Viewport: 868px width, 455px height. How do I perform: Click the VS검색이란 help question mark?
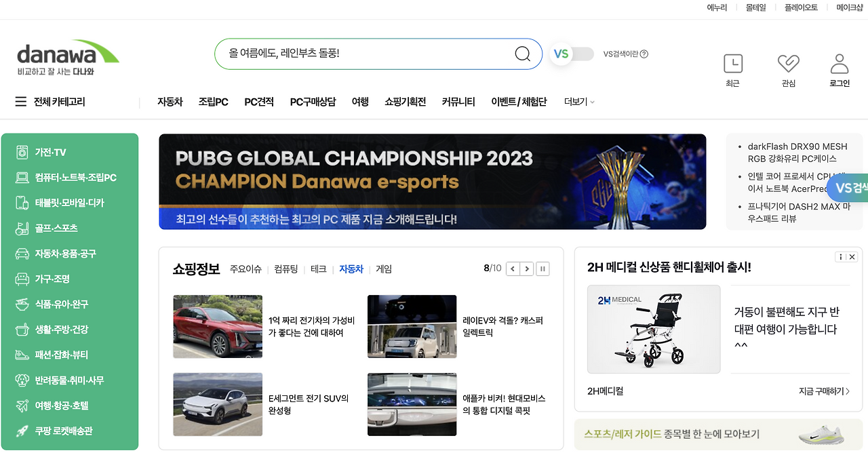pos(643,54)
